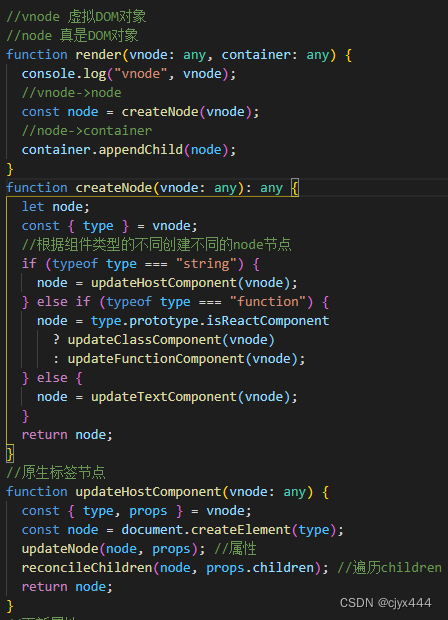The height and width of the screenshot is (620, 448).
Task: Click the "let node;" line
Action: [x=56, y=206]
